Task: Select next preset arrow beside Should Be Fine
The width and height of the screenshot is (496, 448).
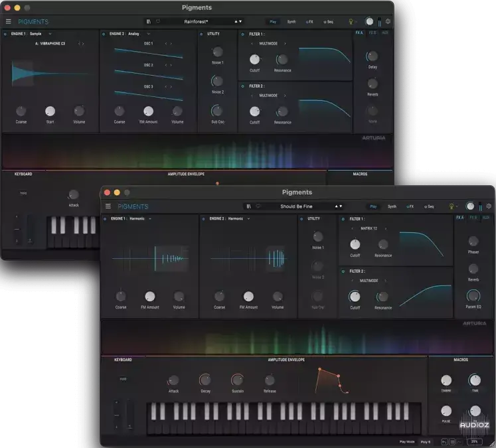Action: click(341, 206)
